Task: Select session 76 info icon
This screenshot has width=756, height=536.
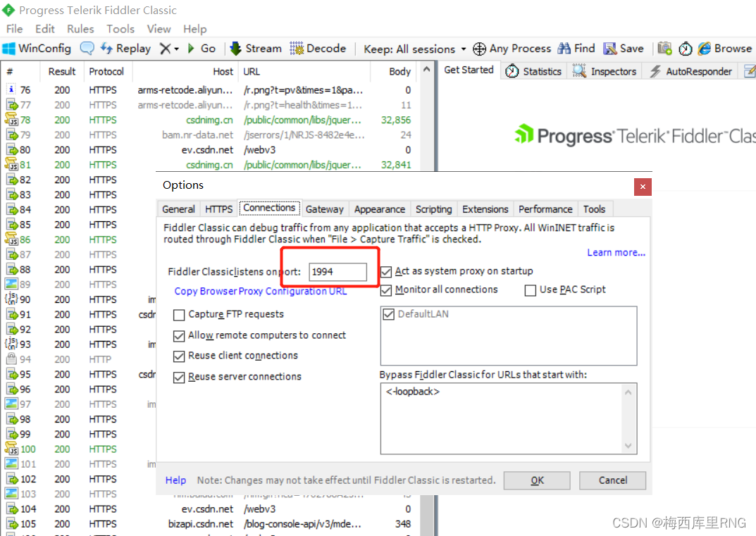Action: (11, 89)
